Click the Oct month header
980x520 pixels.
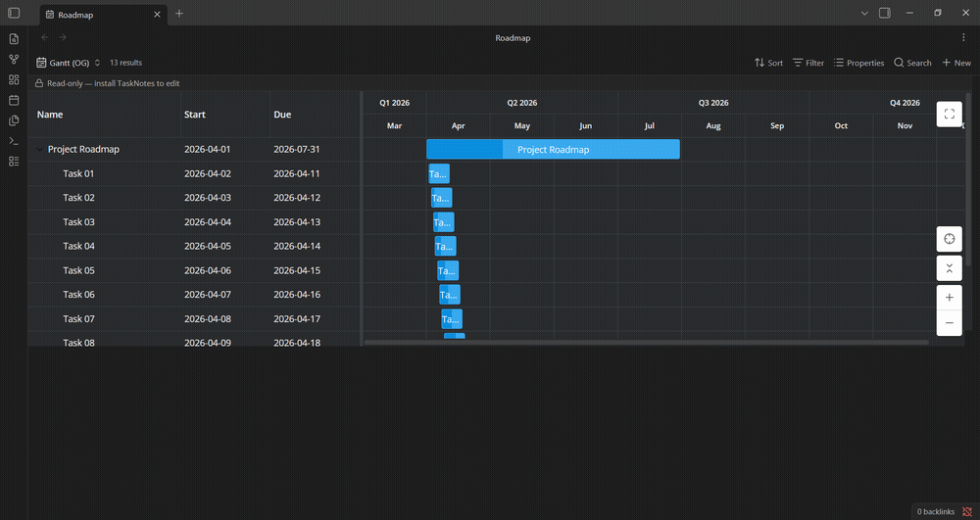click(841, 125)
